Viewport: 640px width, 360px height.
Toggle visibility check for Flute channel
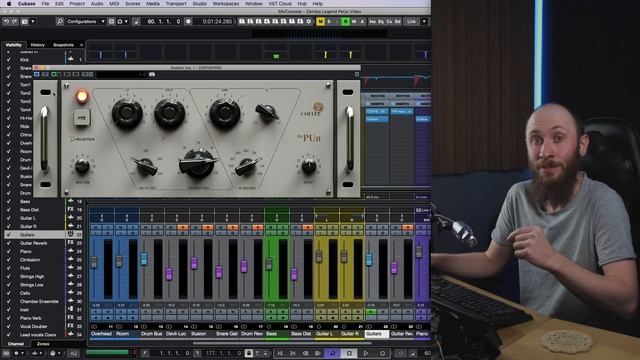click(9, 268)
